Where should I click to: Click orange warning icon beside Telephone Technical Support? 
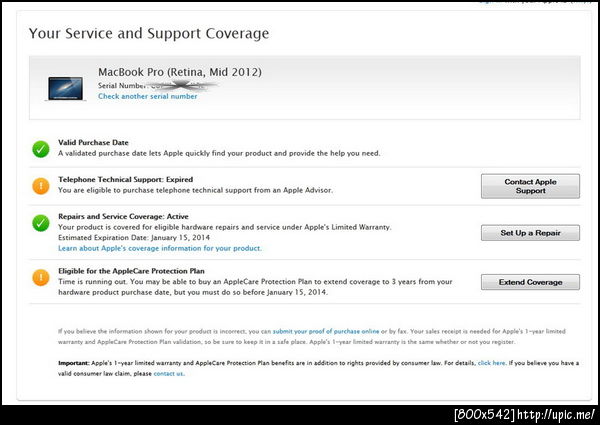(x=41, y=186)
